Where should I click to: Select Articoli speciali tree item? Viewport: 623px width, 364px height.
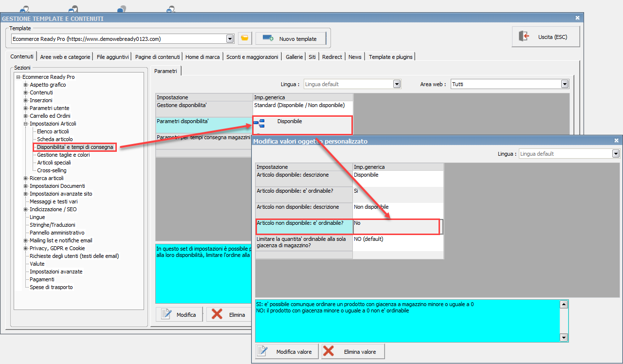point(54,163)
